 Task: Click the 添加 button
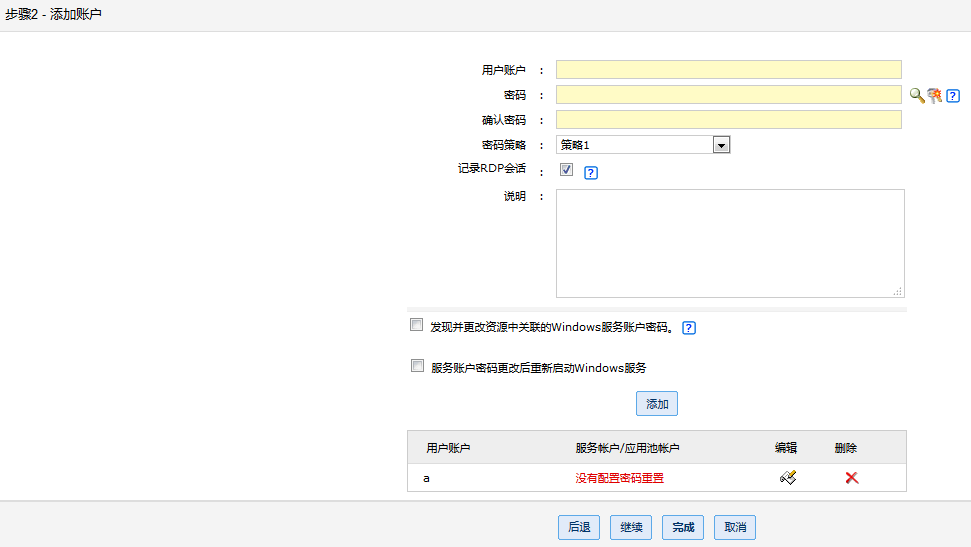click(x=657, y=404)
